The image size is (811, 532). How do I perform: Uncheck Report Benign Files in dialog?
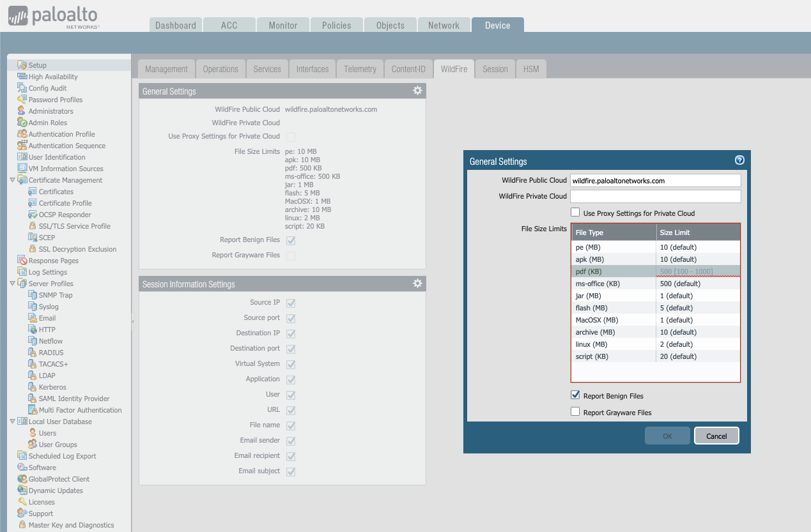(575, 395)
